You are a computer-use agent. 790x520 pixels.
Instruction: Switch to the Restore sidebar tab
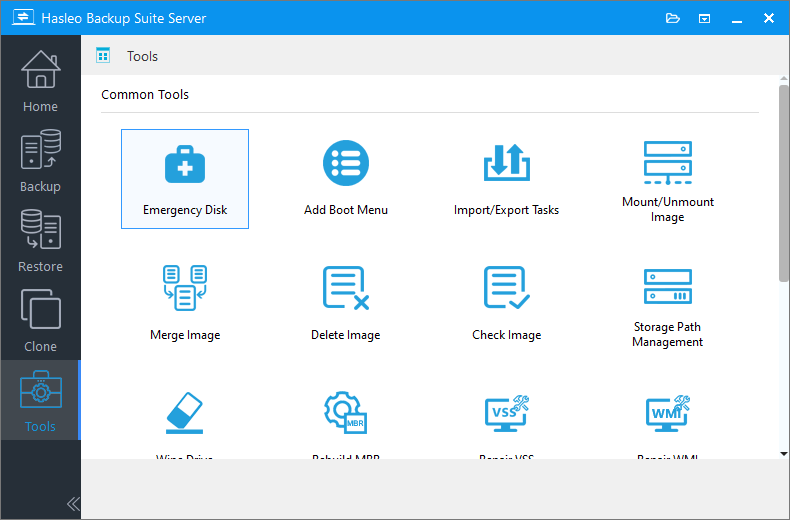tap(40, 240)
